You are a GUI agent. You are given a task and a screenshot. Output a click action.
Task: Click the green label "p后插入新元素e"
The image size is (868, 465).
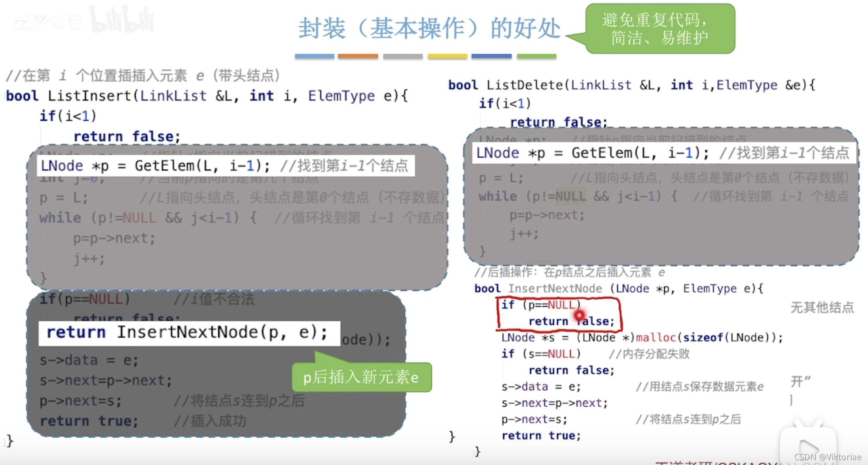[x=361, y=377]
